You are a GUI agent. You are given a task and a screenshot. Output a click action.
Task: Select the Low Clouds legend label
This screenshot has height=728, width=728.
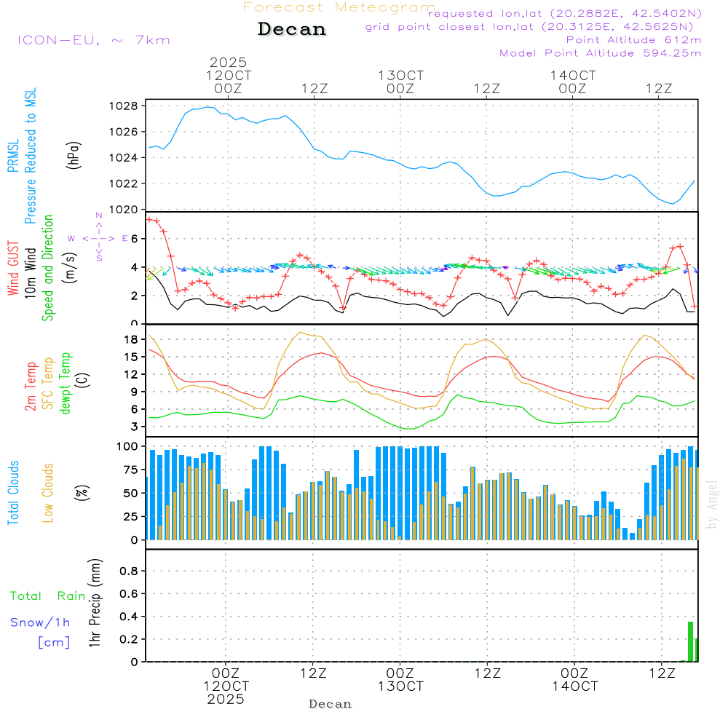pyautogui.click(x=48, y=493)
